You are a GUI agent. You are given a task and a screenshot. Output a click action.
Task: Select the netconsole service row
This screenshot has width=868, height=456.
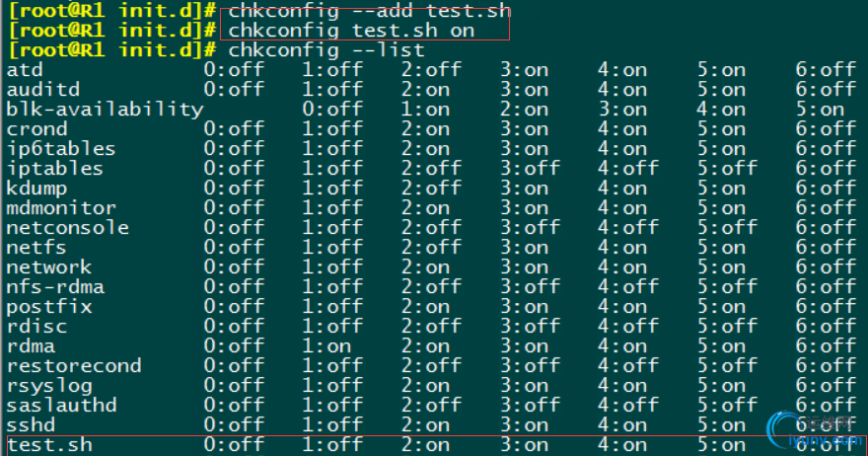tap(431, 228)
